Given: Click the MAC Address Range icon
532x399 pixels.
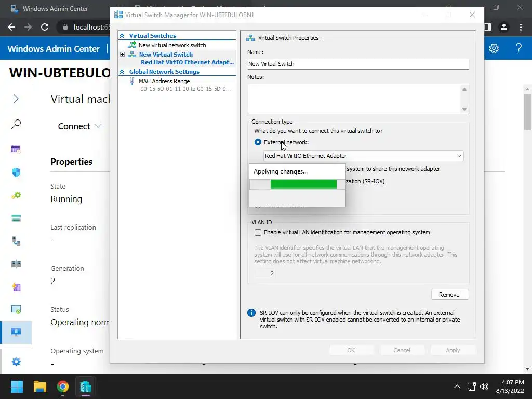Looking at the screenshot, I should (x=132, y=81).
